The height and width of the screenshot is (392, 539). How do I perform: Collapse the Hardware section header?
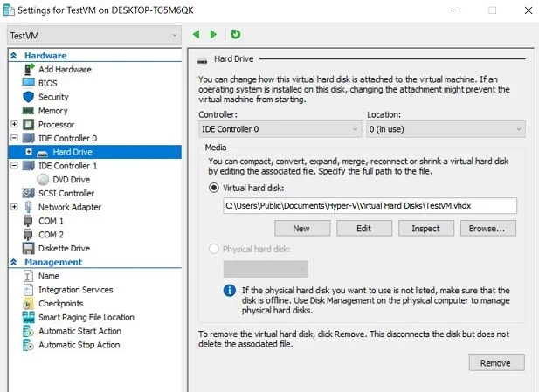pyautogui.click(x=14, y=56)
